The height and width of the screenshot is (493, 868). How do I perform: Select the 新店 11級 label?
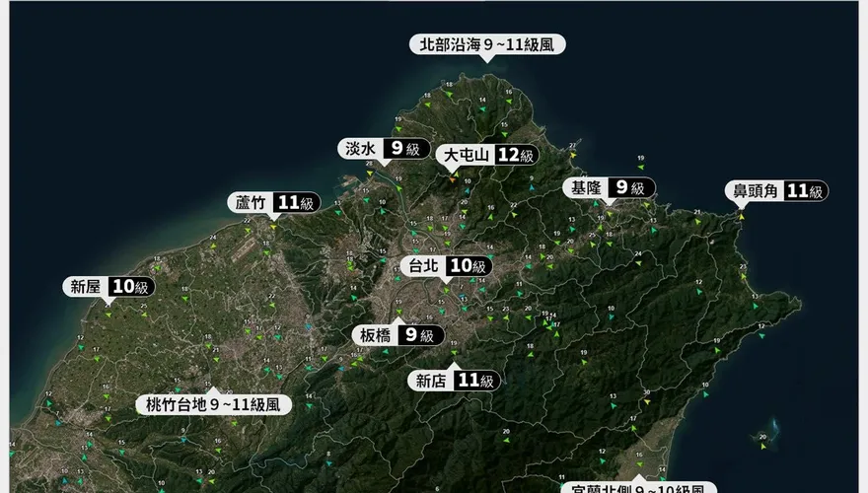pos(455,381)
